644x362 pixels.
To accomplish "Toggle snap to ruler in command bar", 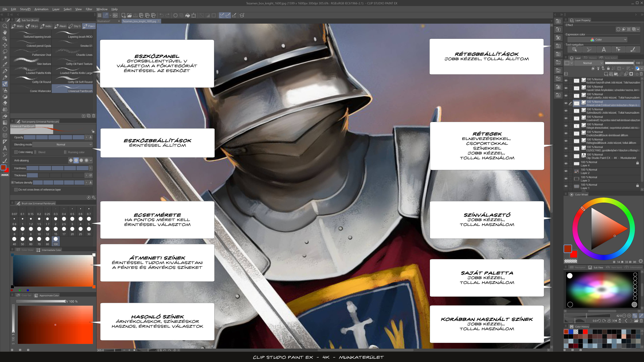I will (x=222, y=15).
